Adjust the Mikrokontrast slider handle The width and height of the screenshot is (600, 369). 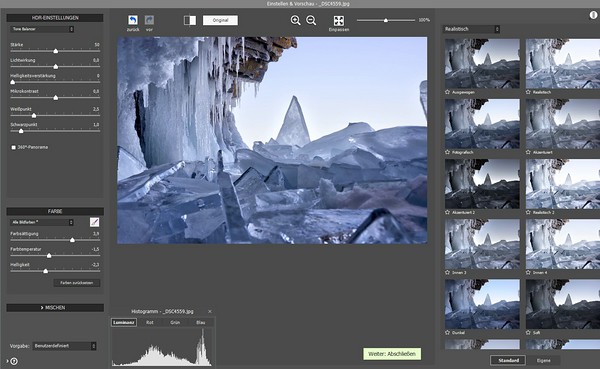55,98
